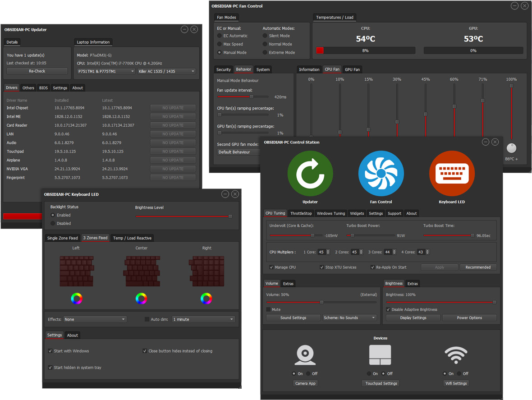Image resolution: width=532 pixels, height=400 pixels.
Task: Open Keyboard LED via the keyboard icon
Action: (452, 173)
